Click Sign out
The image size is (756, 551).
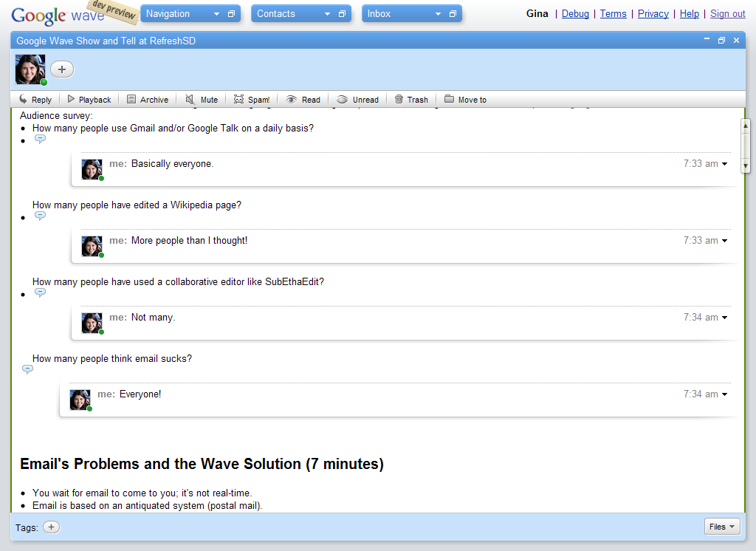(727, 13)
